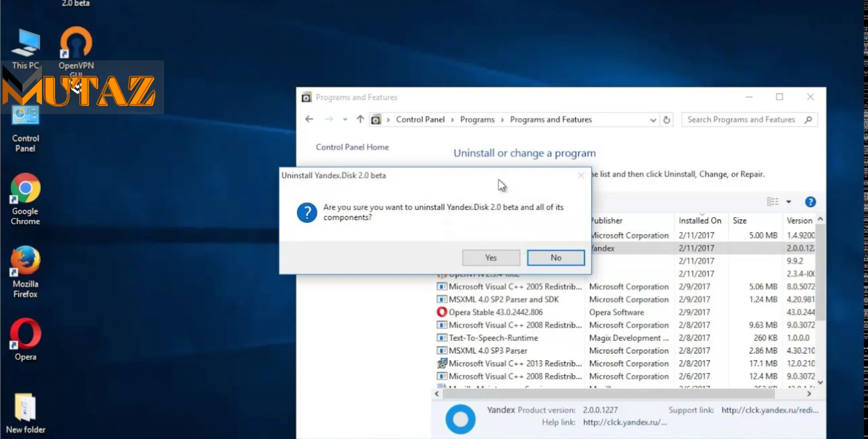Open New folder on desktop
Image resolution: width=868 pixels, height=439 pixels.
25,413
